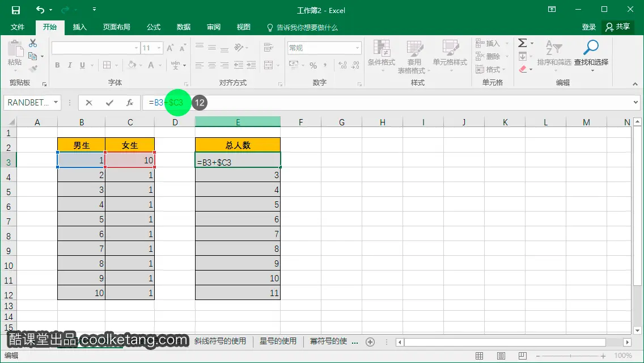Image resolution: width=644 pixels, height=363 pixels.
Task: Click cell C3 containing 10
Action: [130, 160]
